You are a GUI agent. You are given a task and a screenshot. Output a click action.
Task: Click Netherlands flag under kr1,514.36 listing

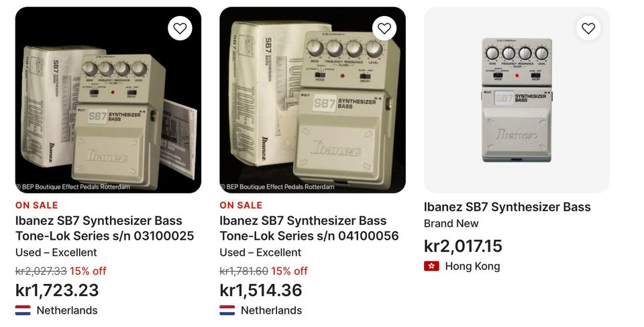(x=227, y=310)
